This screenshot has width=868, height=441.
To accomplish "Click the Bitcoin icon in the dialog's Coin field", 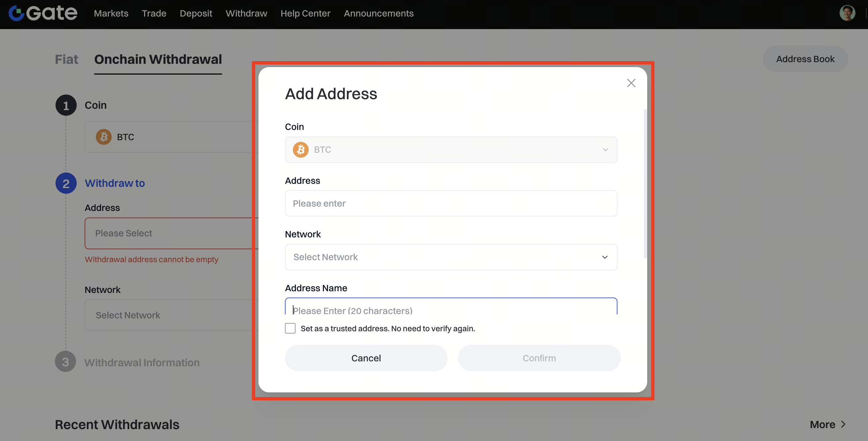I will tap(300, 150).
